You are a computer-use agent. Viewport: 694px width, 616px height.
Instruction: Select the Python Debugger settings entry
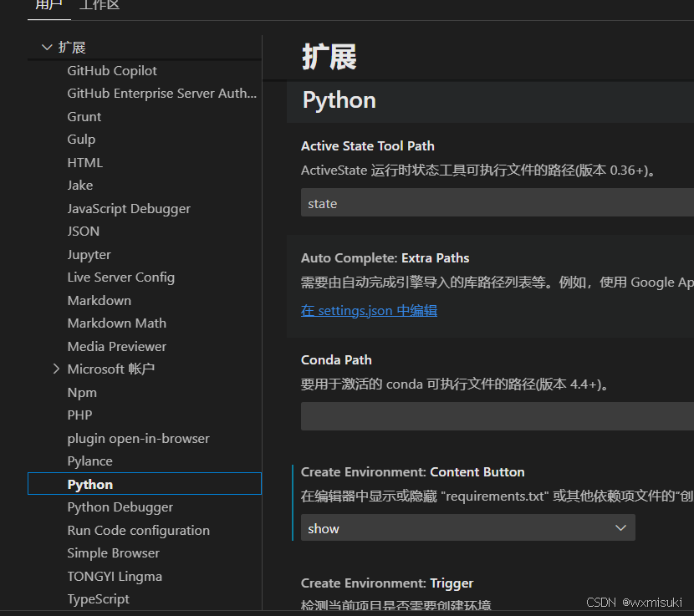click(x=119, y=507)
